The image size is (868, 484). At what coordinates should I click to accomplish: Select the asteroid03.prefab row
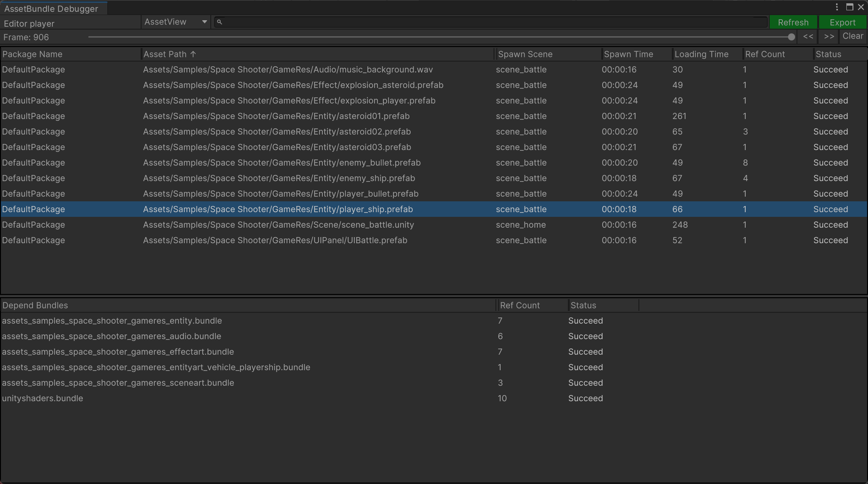pos(434,147)
